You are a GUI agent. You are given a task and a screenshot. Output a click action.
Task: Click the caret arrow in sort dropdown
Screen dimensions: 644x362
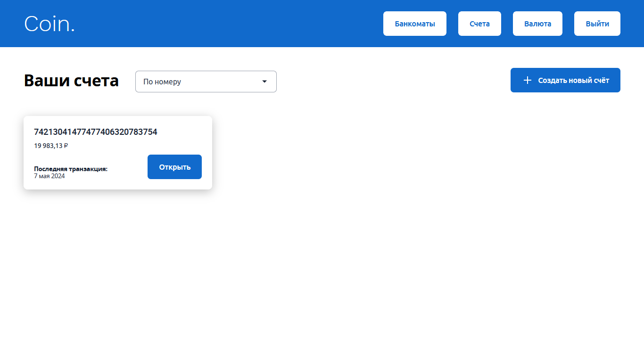pyautogui.click(x=264, y=82)
